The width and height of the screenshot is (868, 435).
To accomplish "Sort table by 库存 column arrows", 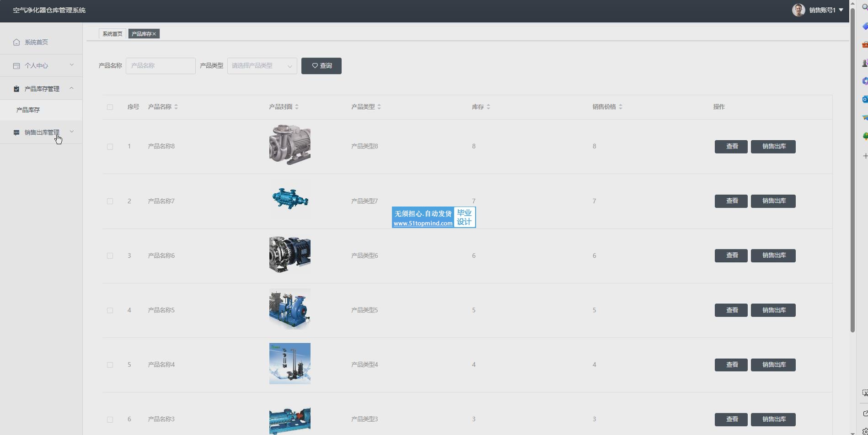I will pos(488,107).
